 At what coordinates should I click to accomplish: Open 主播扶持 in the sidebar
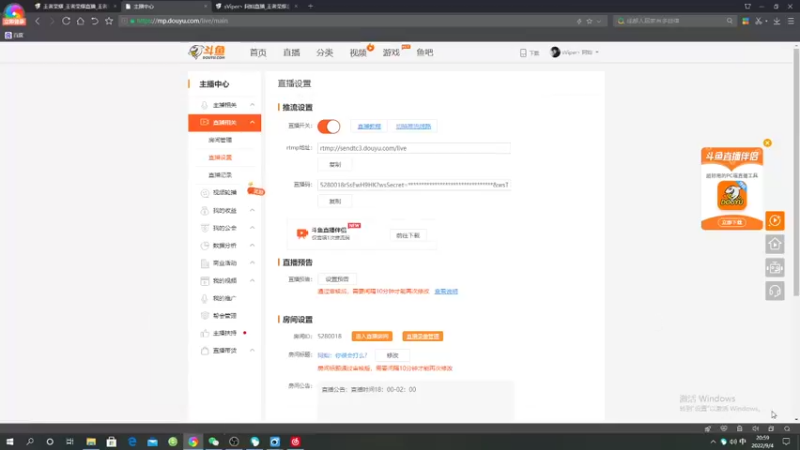pos(224,333)
